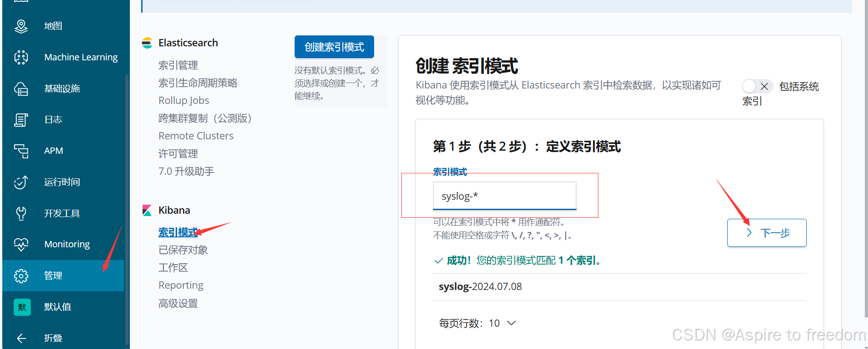Select the APM menu label

point(54,151)
